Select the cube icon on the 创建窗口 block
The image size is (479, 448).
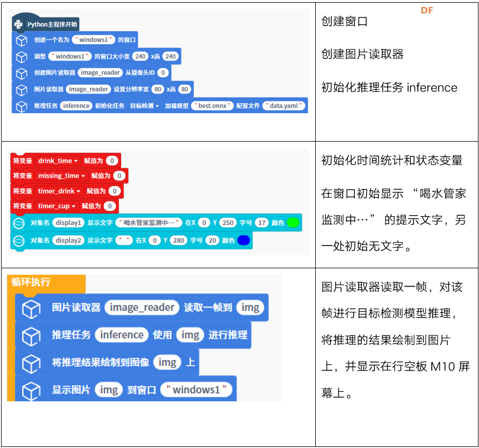20,40
